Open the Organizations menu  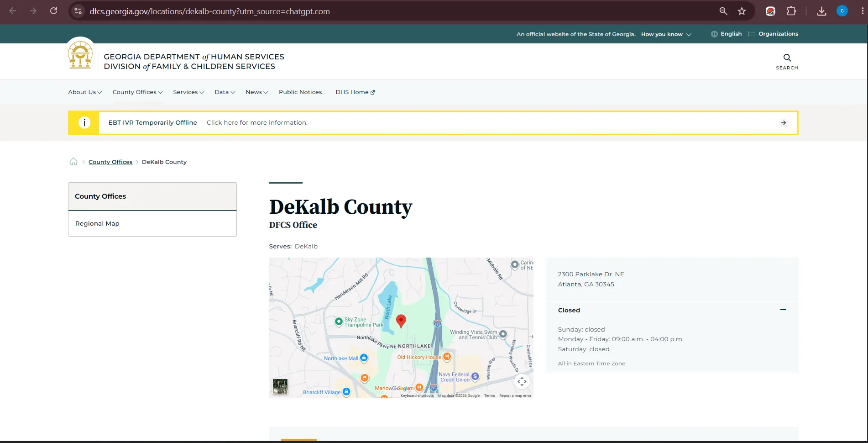(x=773, y=34)
